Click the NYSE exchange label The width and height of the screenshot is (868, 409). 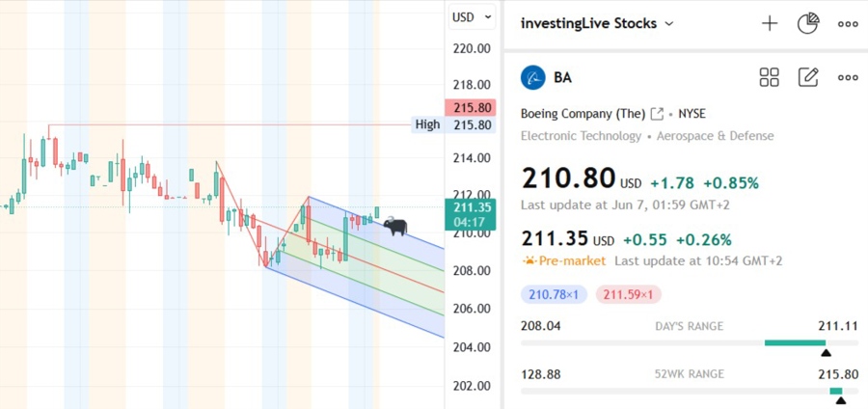click(692, 114)
